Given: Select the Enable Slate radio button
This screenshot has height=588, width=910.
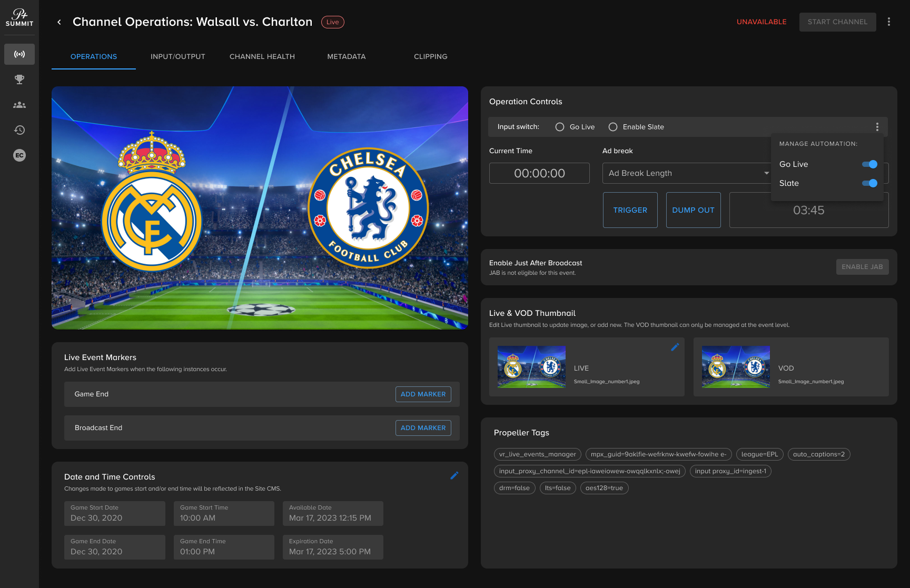Looking at the screenshot, I should tap(613, 127).
